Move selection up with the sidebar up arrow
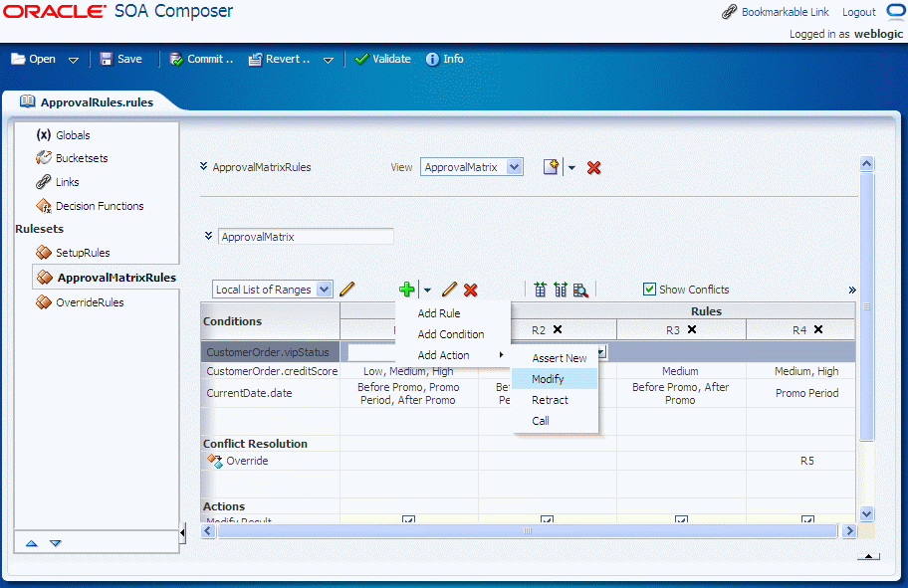 (32, 543)
